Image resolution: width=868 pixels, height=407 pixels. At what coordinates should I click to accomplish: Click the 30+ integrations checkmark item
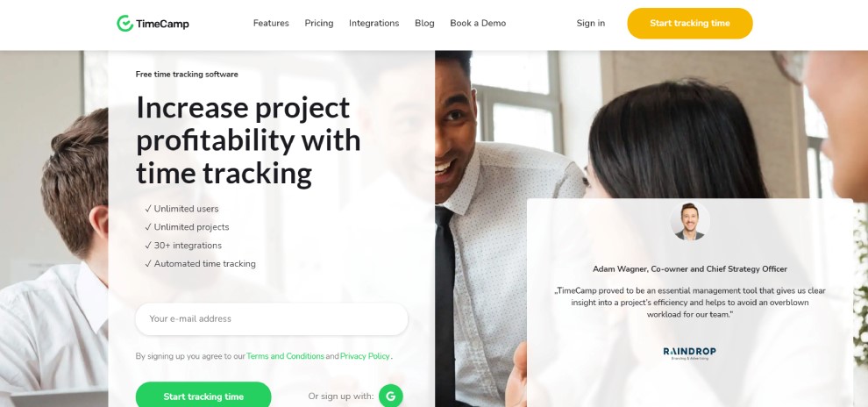tap(183, 246)
